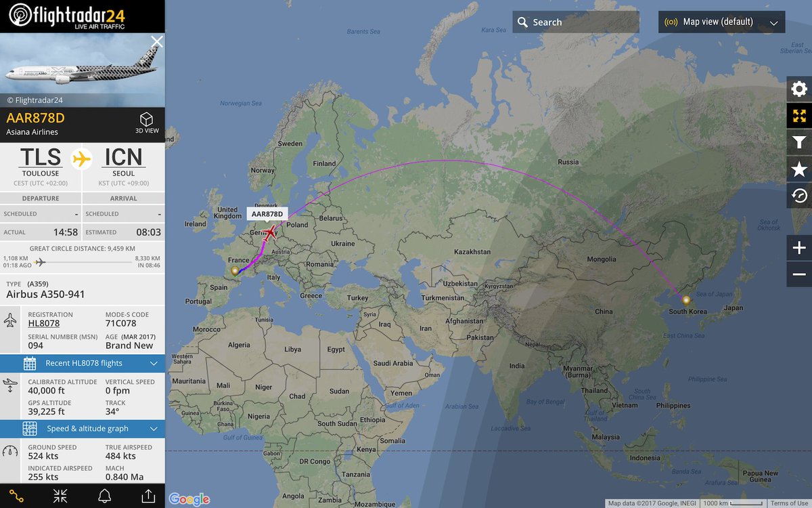This screenshot has height=508, width=812.
Task: Click the aircraft photo thumbnail
Action: pyautogui.click(x=83, y=70)
